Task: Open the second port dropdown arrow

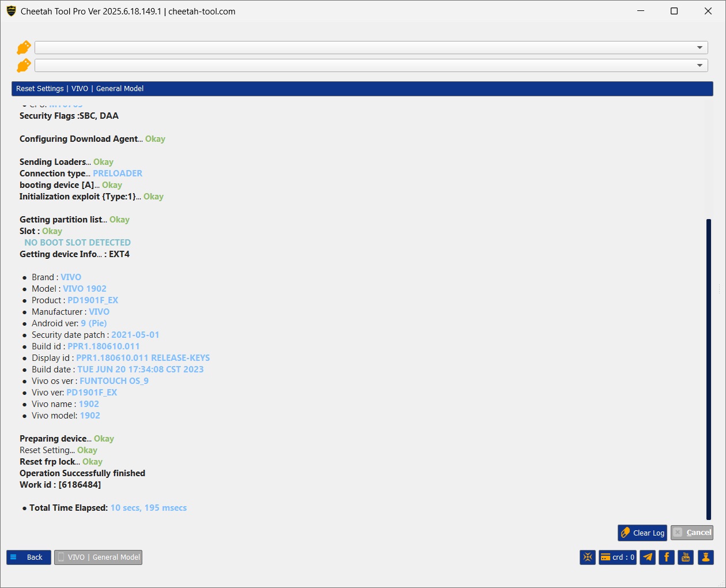Action: point(699,66)
